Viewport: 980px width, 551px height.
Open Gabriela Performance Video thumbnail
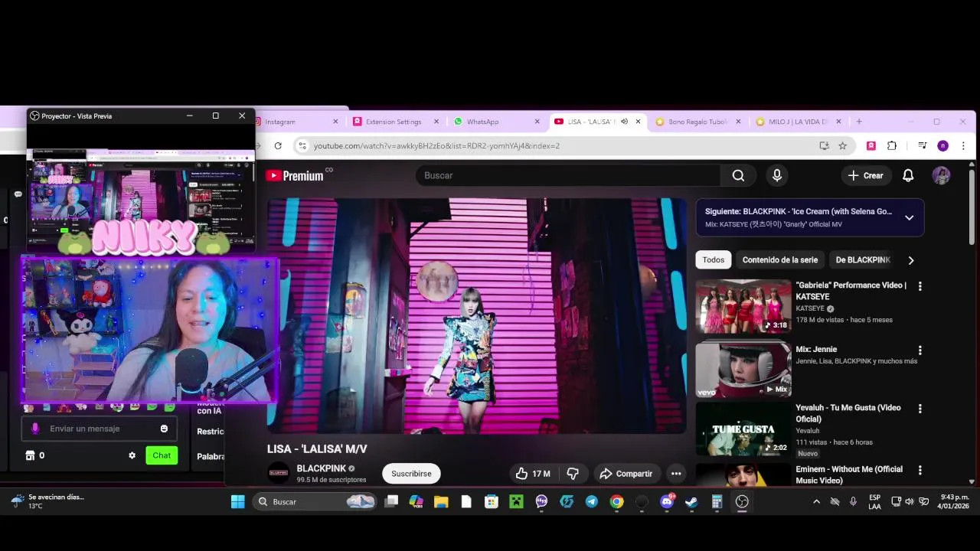[743, 306]
